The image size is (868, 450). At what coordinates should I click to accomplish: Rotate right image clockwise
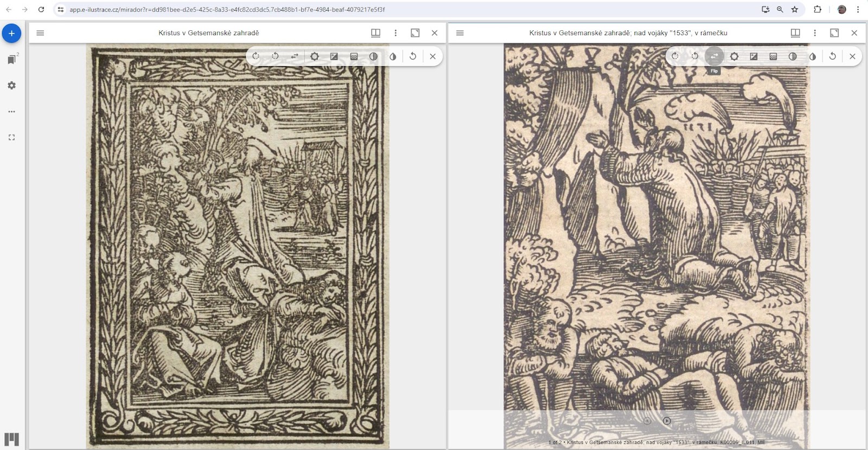675,56
